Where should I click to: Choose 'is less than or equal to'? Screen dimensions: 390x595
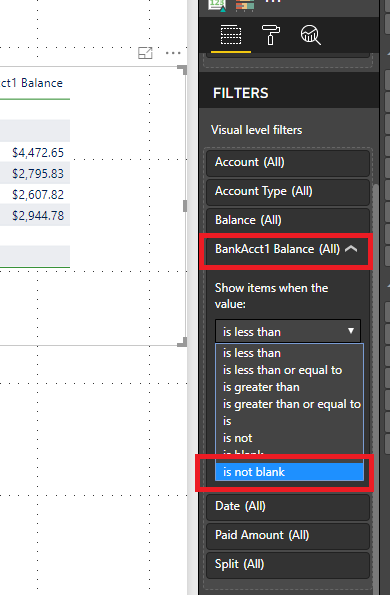click(x=289, y=370)
